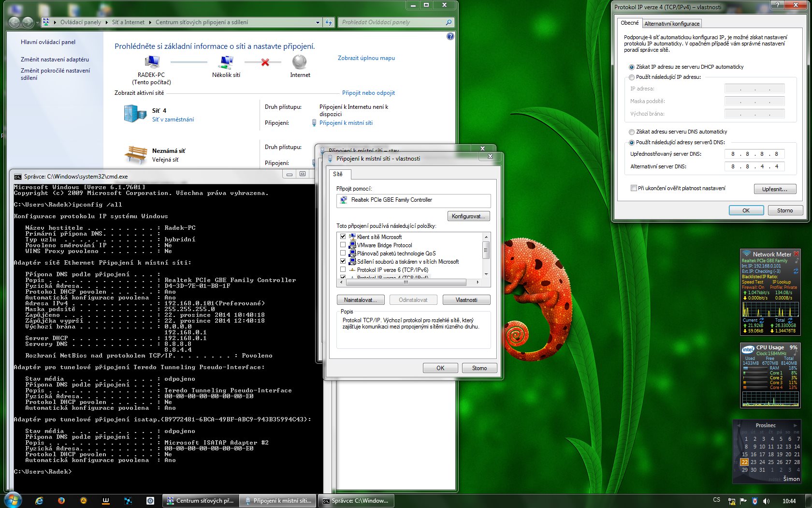Expand the address bar history dropdown
This screenshot has width=812, height=508.
[x=318, y=22]
